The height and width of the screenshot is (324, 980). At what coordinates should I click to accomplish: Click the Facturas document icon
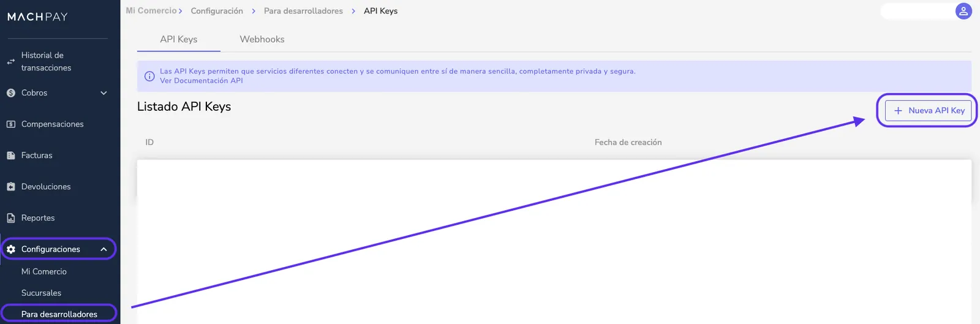(10, 156)
